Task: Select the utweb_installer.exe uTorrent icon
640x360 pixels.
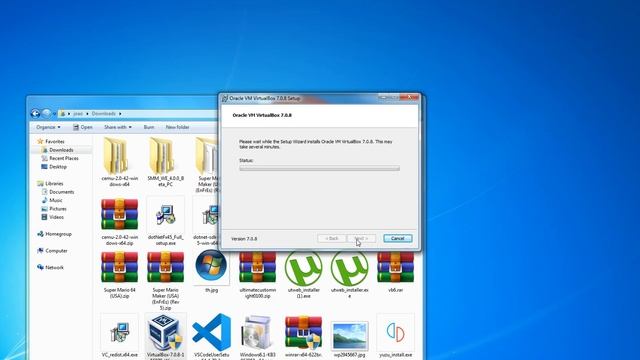Action: (349, 268)
